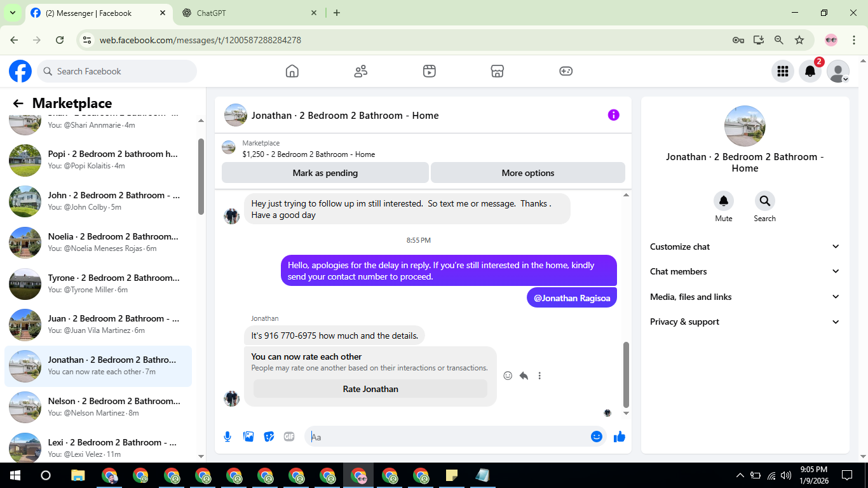The height and width of the screenshot is (488, 868).
Task: Open the Juan 2 Bedroom conversation
Action: 98,325
